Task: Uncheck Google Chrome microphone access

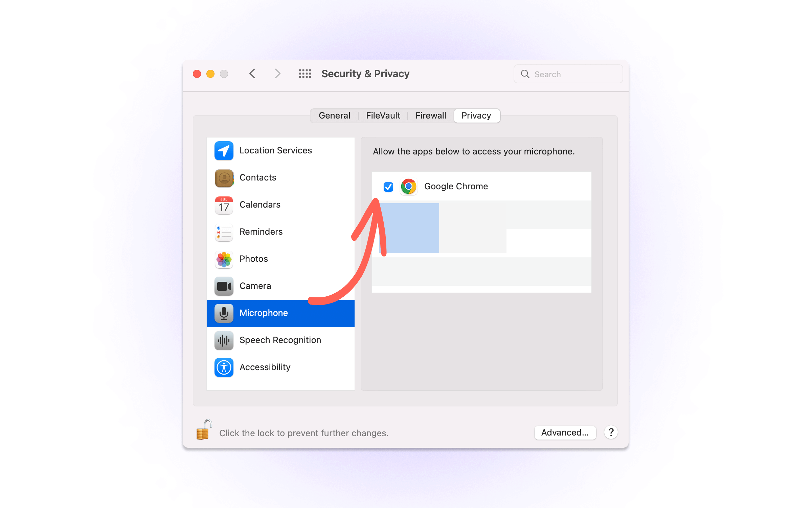Action: pos(388,187)
